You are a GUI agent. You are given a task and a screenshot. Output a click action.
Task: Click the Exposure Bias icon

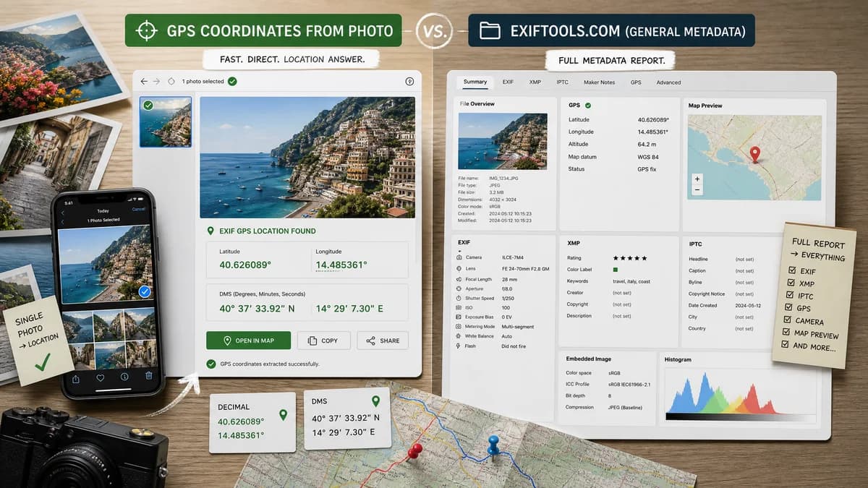pos(459,317)
